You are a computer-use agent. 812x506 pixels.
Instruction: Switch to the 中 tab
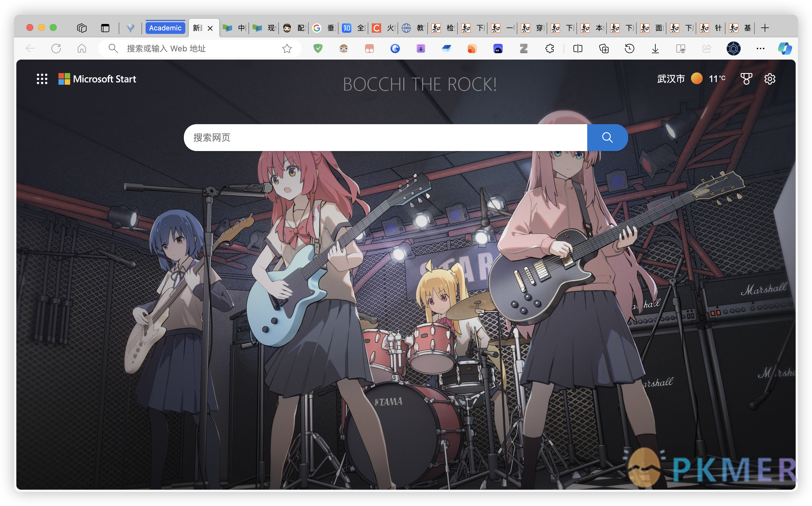coord(234,28)
